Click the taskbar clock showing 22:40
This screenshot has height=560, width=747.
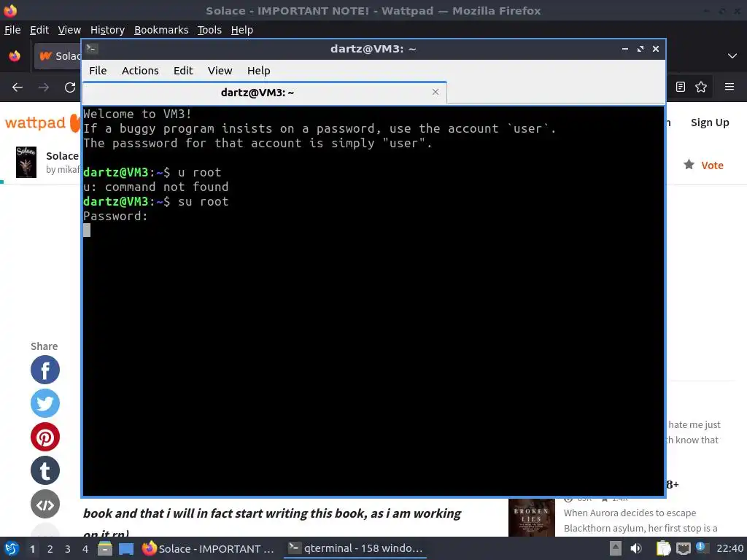[729, 548]
